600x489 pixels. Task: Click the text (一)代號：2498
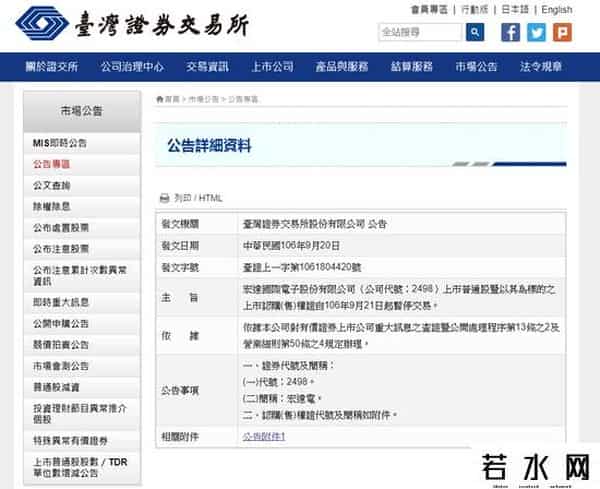tap(278, 382)
